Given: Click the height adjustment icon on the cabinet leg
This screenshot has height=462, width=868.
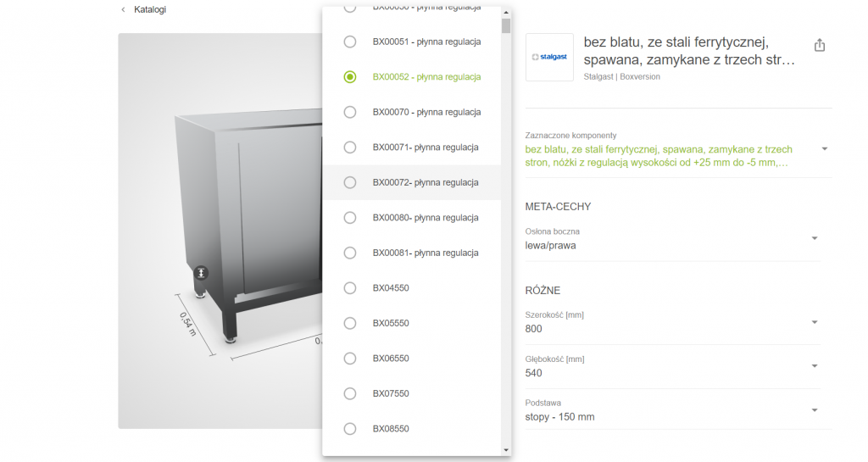Looking at the screenshot, I should click(201, 273).
